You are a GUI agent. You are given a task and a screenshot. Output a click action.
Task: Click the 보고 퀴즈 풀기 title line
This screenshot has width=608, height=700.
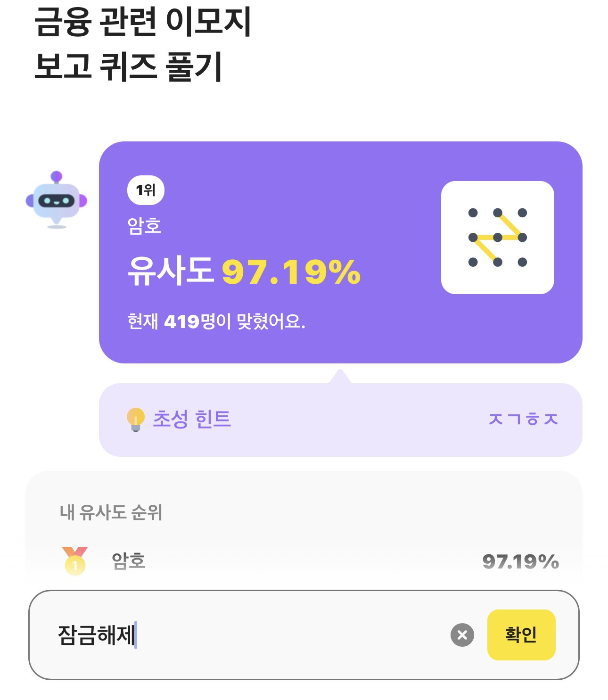pyautogui.click(x=128, y=66)
